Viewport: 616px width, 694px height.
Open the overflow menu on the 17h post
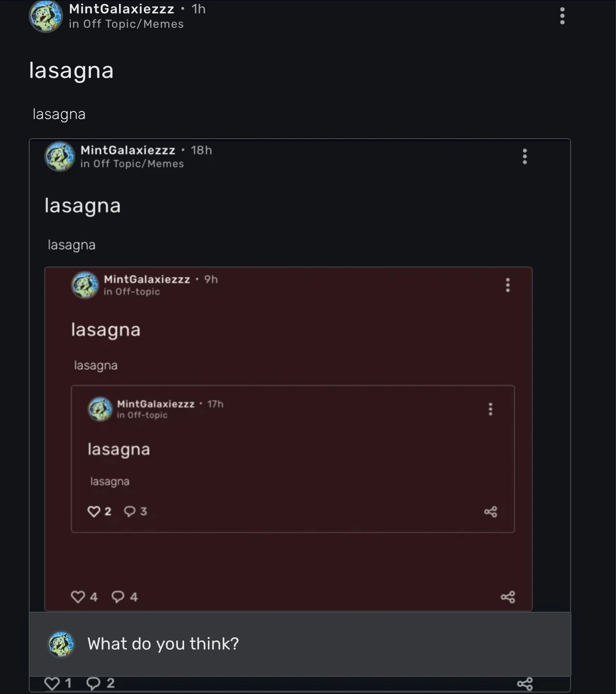click(x=490, y=409)
